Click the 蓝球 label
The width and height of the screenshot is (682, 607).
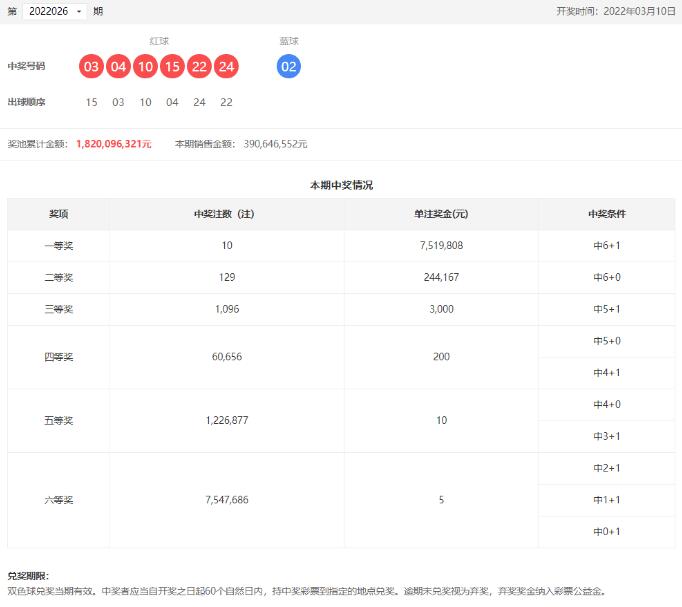tap(289, 41)
